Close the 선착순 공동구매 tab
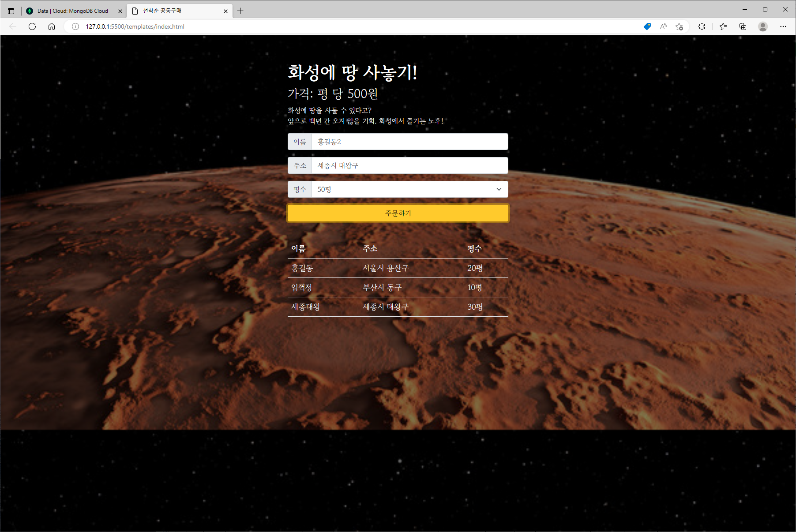This screenshot has height=532, width=796. click(225, 11)
